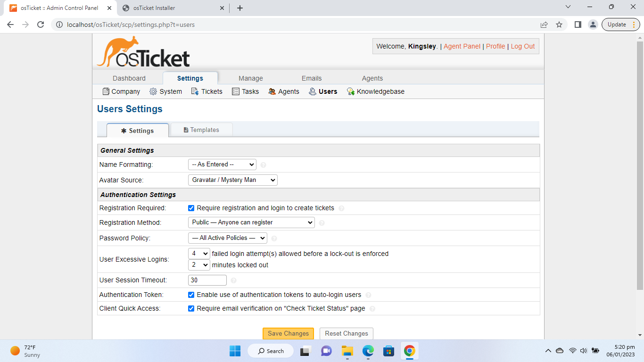Uncheck Require registration and login checkbox
Screen dimensions: 644x362
tap(191, 208)
